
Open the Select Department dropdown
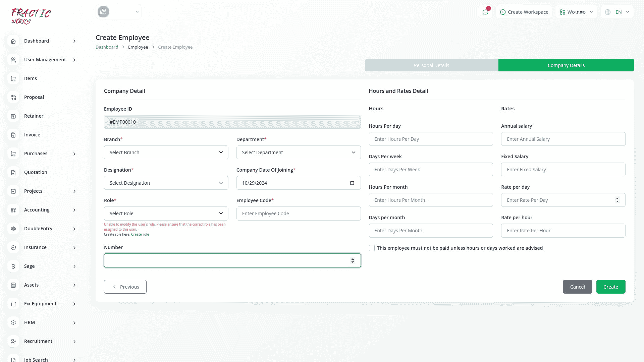(x=298, y=153)
